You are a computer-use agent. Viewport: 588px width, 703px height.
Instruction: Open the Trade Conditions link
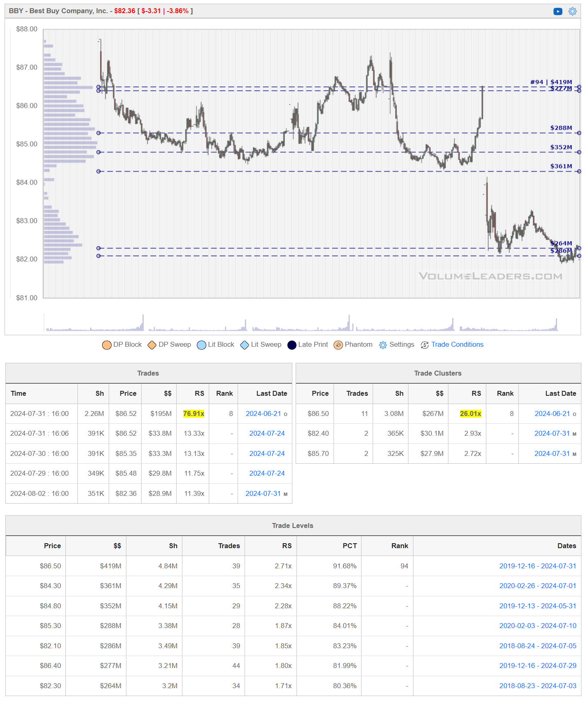pyautogui.click(x=457, y=345)
